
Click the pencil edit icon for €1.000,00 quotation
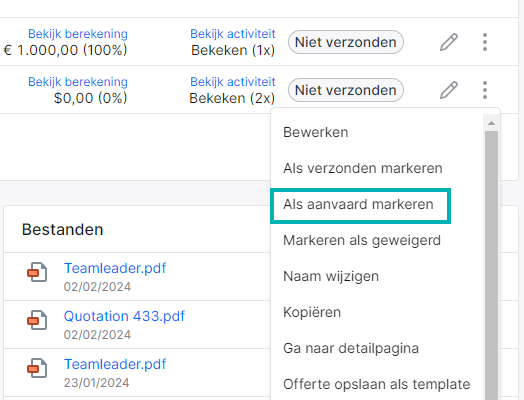pyautogui.click(x=448, y=42)
